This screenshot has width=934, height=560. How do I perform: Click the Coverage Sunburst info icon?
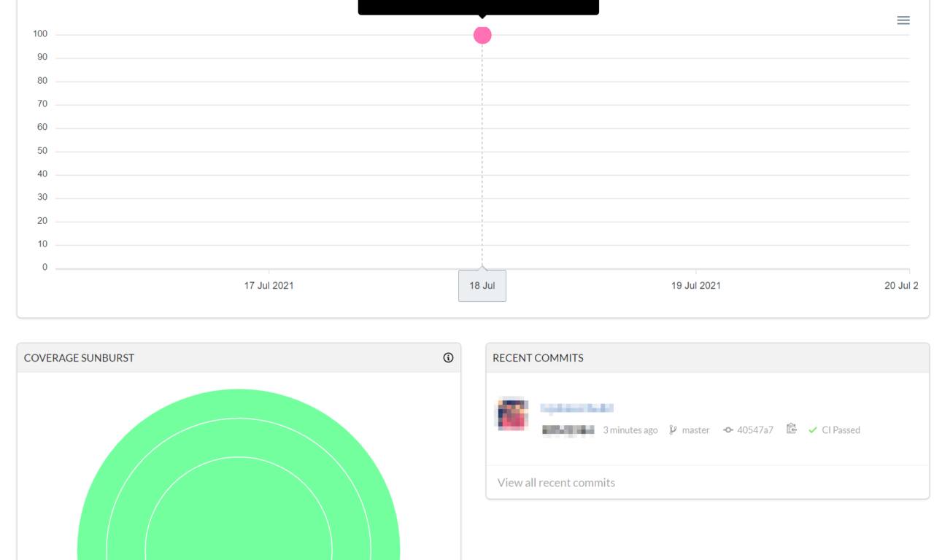coord(448,358)
